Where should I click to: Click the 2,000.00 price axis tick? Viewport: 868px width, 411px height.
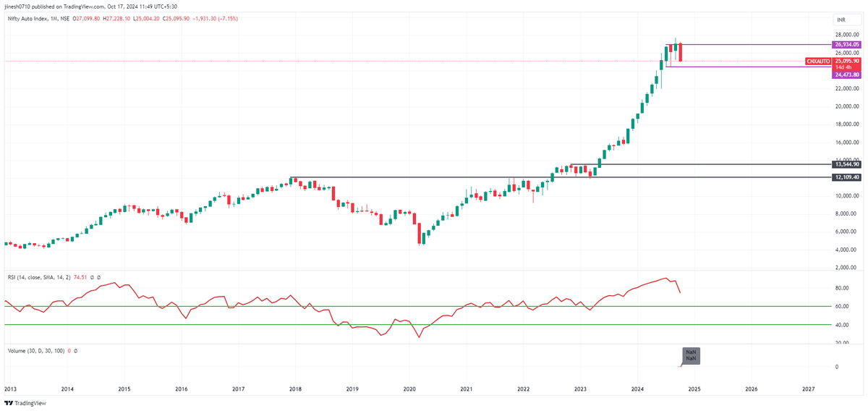pyautogui.click(x=846, y=268)
